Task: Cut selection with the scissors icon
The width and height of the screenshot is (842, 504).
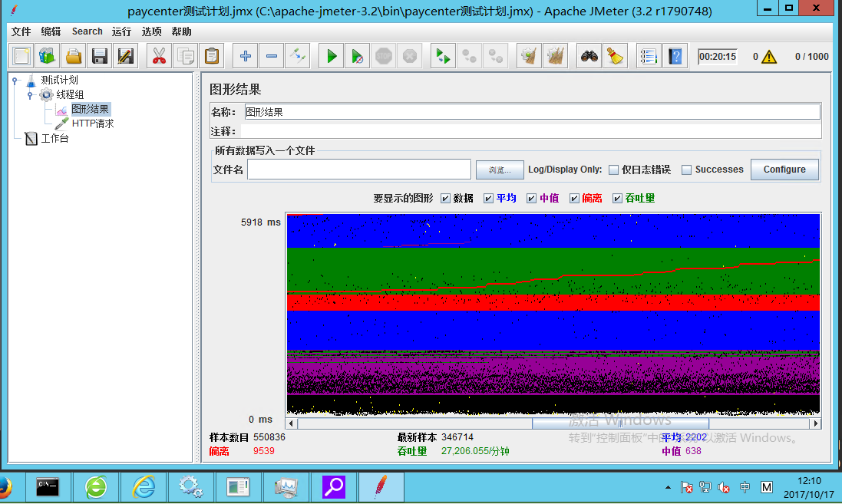Action: [x=159, y=56]
